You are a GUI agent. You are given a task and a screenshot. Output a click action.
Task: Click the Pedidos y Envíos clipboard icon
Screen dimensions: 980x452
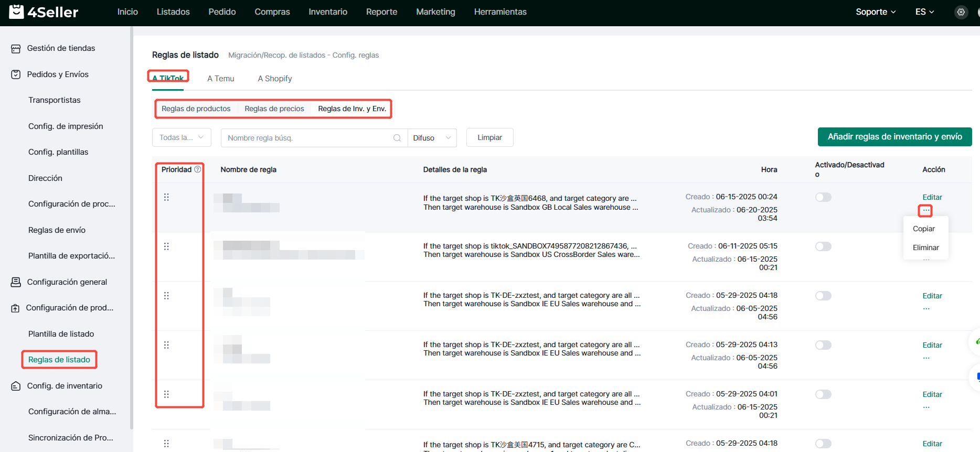16,74
